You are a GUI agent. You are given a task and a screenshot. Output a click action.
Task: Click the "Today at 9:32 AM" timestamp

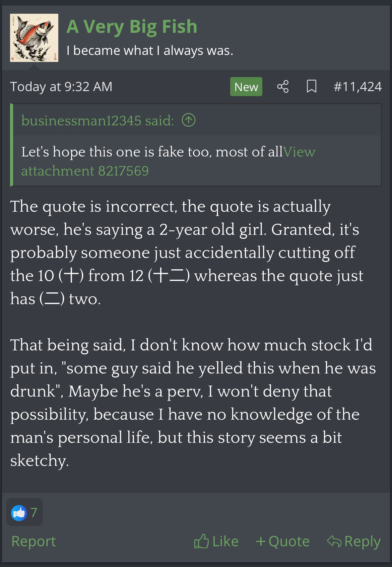61,87
